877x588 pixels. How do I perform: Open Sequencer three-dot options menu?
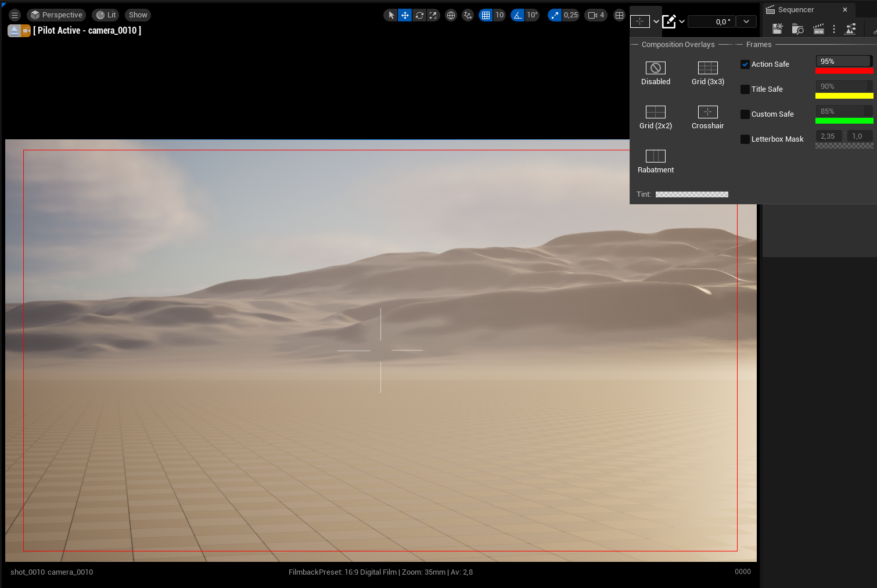(834, 29)
